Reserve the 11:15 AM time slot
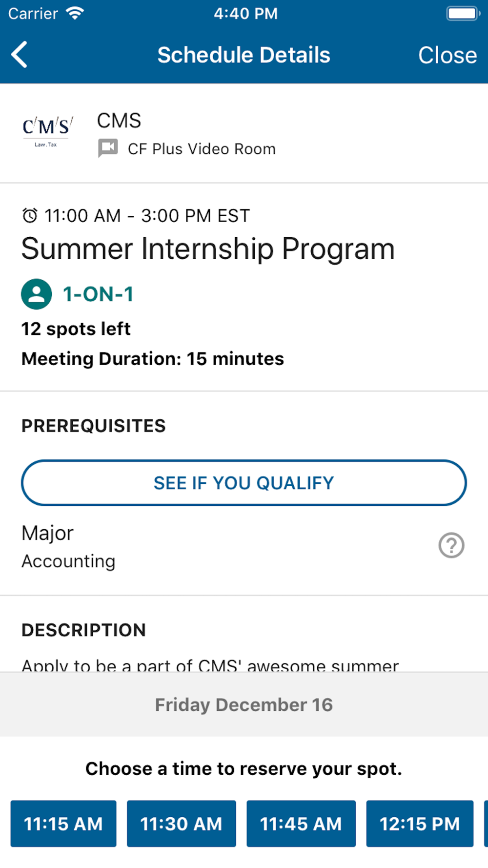Image resolution: width=488 pixels, height=868 pixels. [x=63, y=824]
